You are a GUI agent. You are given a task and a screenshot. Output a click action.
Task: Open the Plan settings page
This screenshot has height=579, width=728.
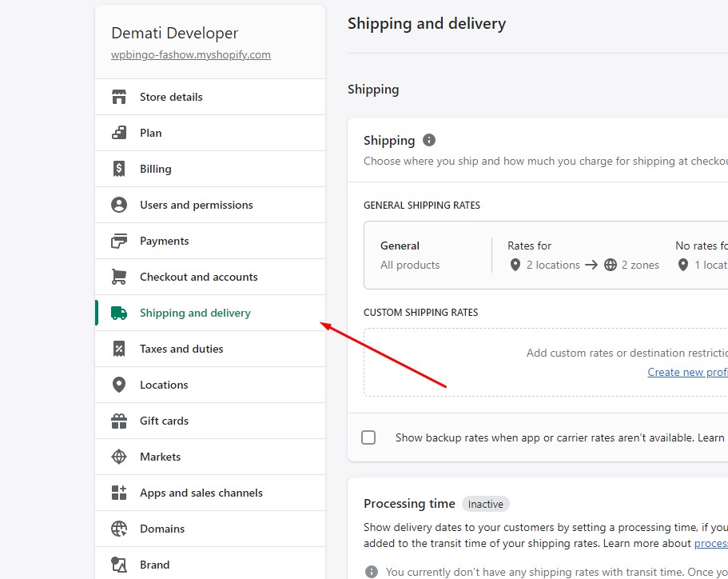click(x=150, y=133)
